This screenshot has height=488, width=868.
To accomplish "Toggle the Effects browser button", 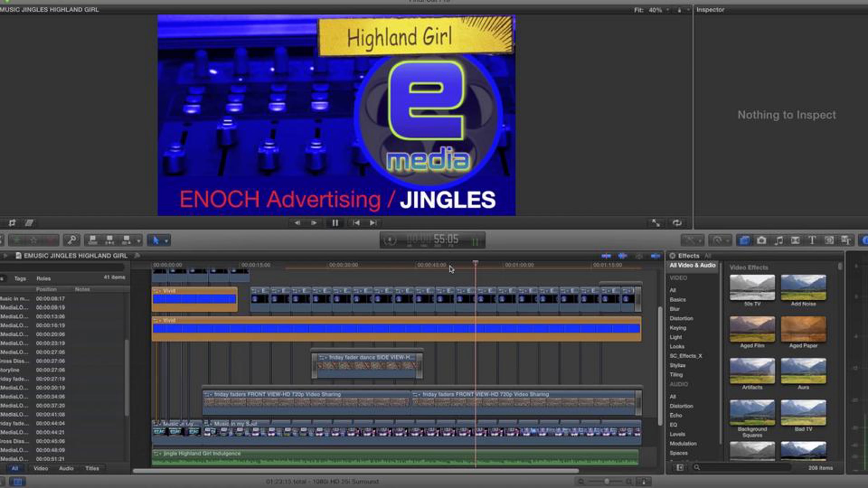I will coord(744,240).
